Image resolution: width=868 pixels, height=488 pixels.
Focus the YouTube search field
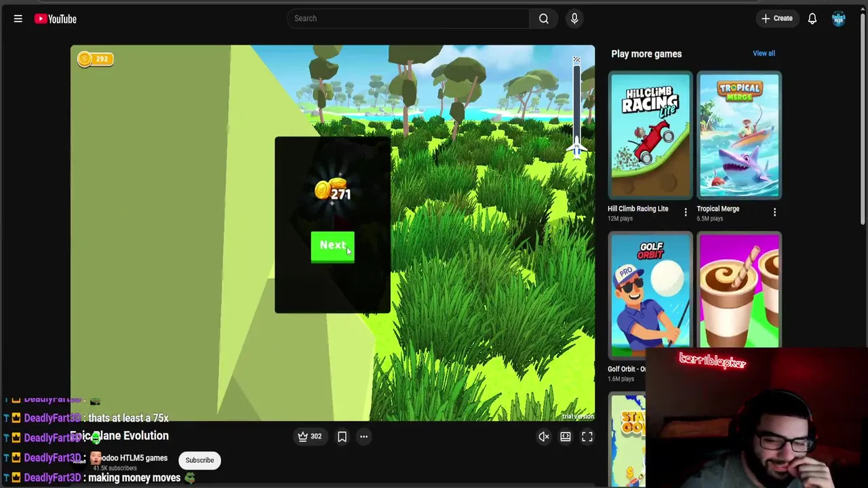(408, 18)
